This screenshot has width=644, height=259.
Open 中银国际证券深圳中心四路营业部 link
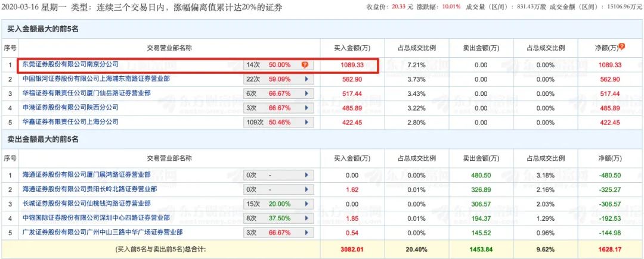[x=96, y=218]
